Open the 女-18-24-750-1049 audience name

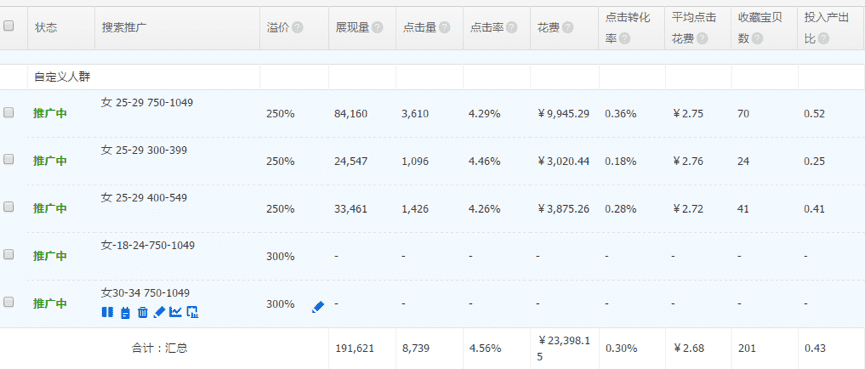coord(147,245)
